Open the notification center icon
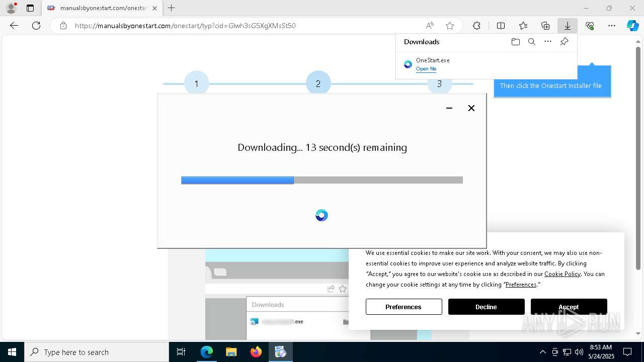Screen dimensions: 644x362 tap(627, 352)
